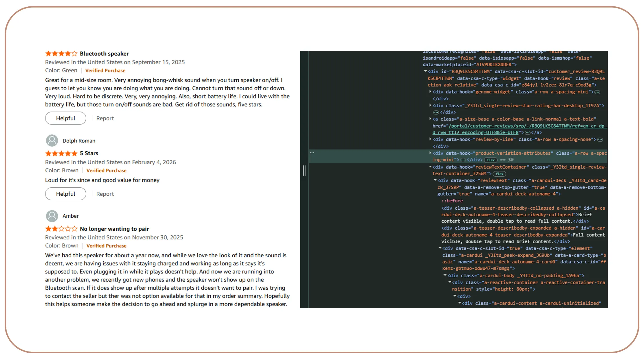Click the flex badge beside reviewTextContainer div
This screenshot has width=644, height=359.
pyautogui.click(x=499, y=174)
